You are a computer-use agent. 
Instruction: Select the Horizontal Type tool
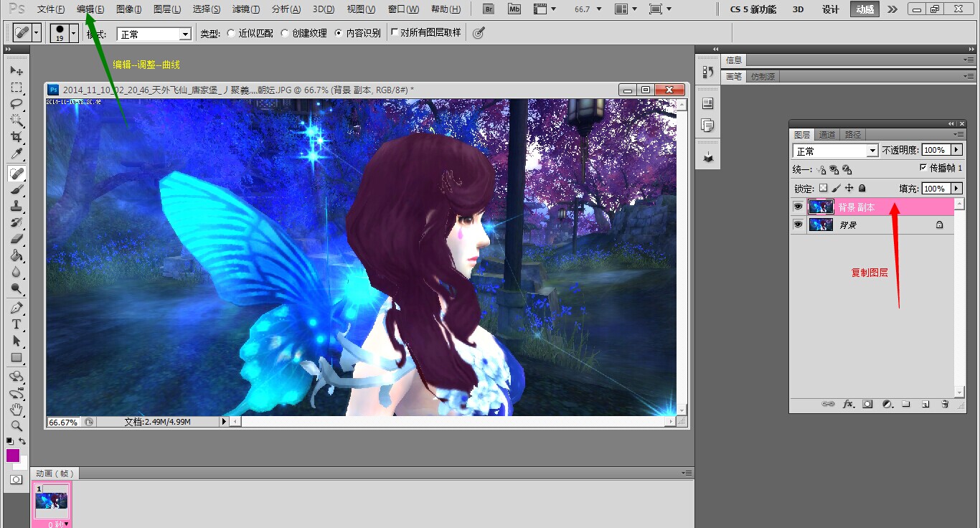point(17,325)
